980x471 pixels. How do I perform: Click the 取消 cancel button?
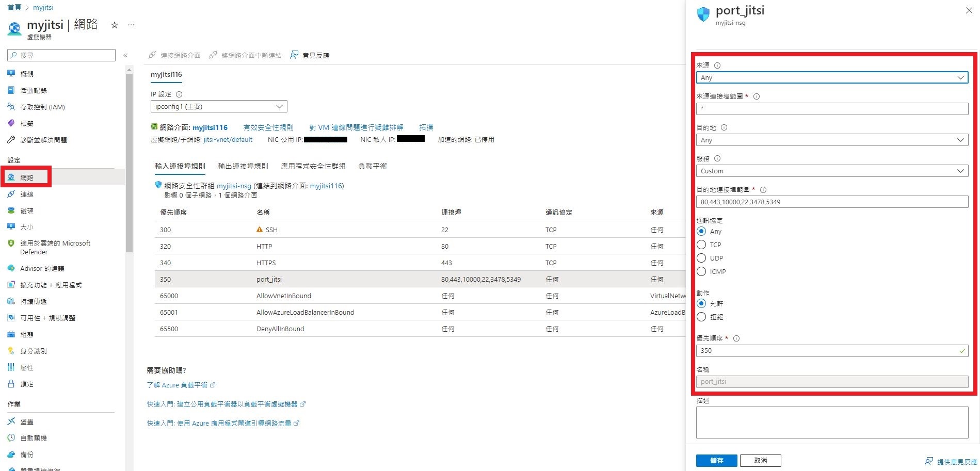(761, 460)
